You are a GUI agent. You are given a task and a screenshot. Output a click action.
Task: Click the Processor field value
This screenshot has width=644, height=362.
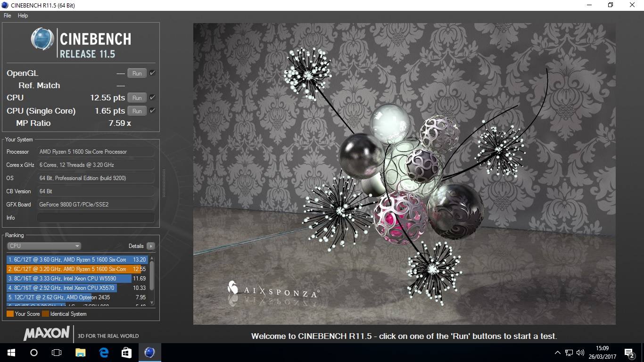click(x=96, y=152)
